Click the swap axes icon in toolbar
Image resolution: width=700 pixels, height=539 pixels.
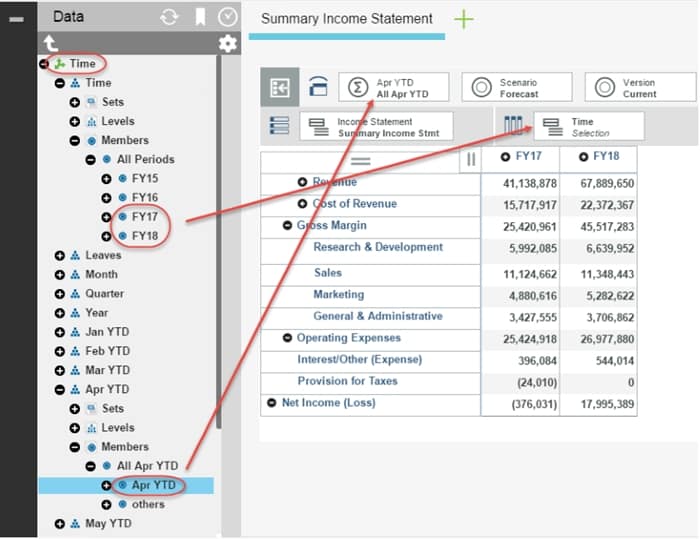pos(280,87)
